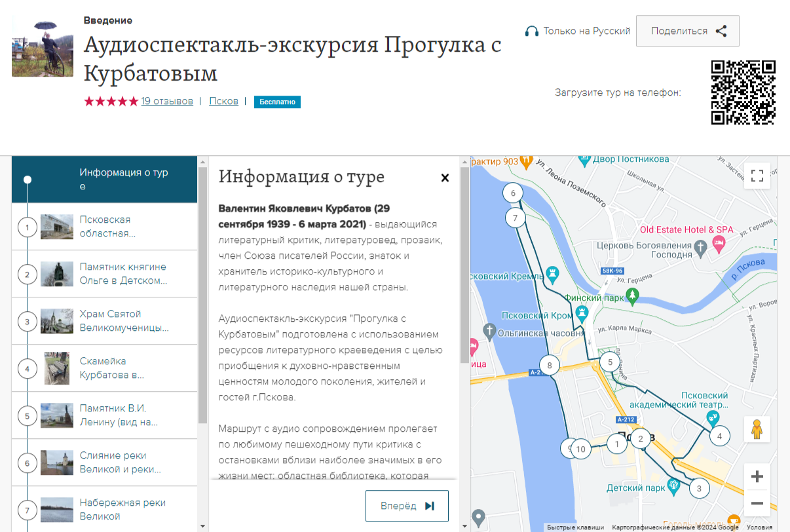
Task: Open stop 3 Храм Святой Великомученицы
Action: (x=105, y=321)
